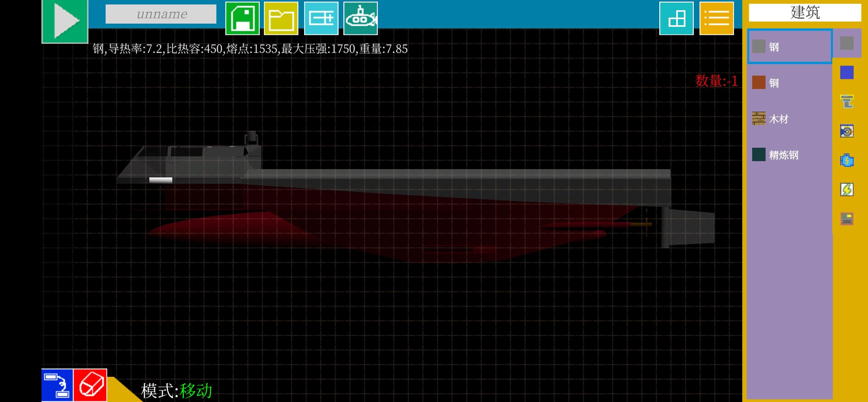This screenshot has height=402, width=868.
Task: Switch to gray building blocks category
Action: (847, 43)
